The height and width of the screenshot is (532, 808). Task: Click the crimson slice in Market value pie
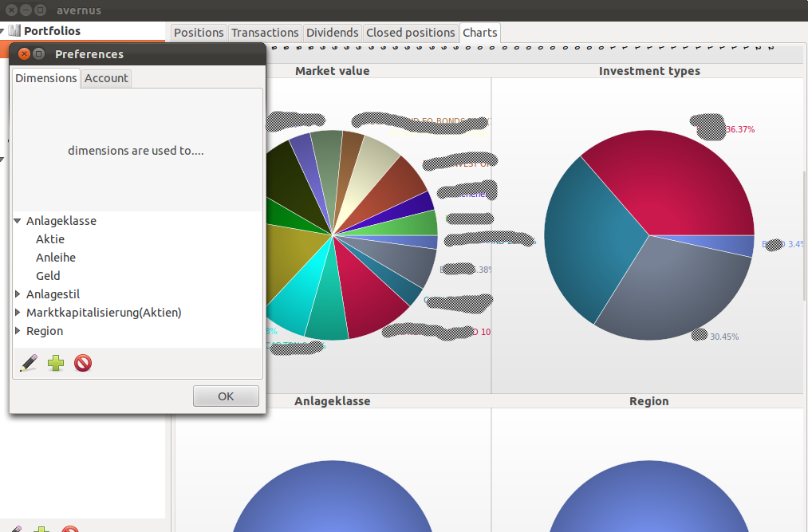tap(367, 297)
